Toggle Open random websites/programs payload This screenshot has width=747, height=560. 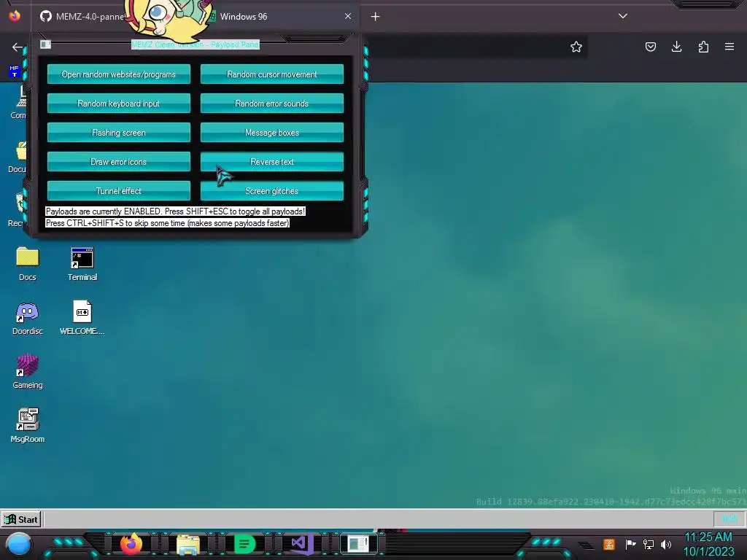coord(119,74)
